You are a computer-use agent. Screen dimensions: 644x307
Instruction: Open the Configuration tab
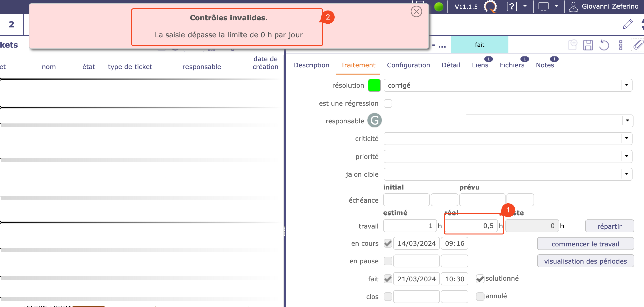point(408,65)
